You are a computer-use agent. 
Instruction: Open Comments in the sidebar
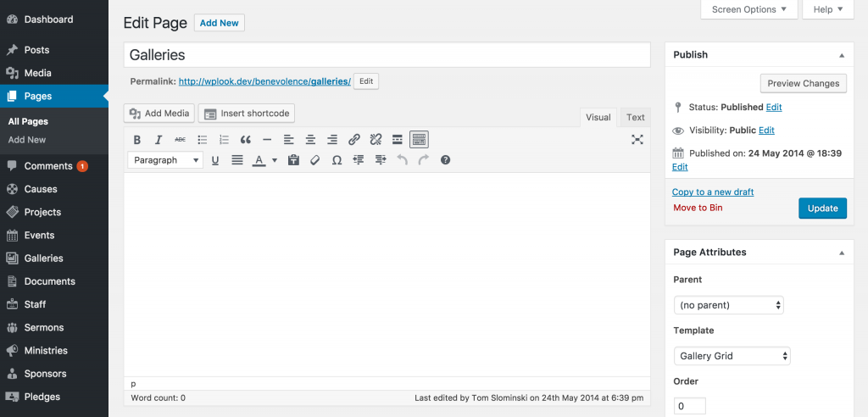54,166
